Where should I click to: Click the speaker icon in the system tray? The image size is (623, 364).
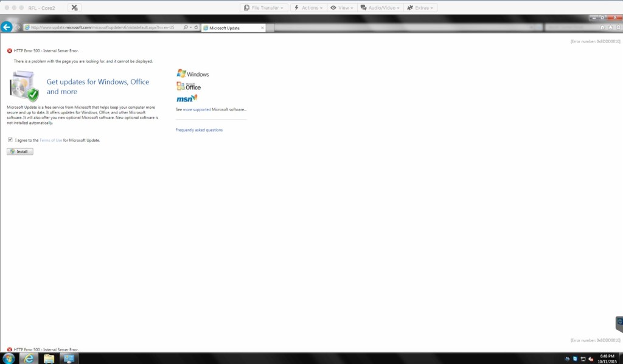click(x=591, y=359)
